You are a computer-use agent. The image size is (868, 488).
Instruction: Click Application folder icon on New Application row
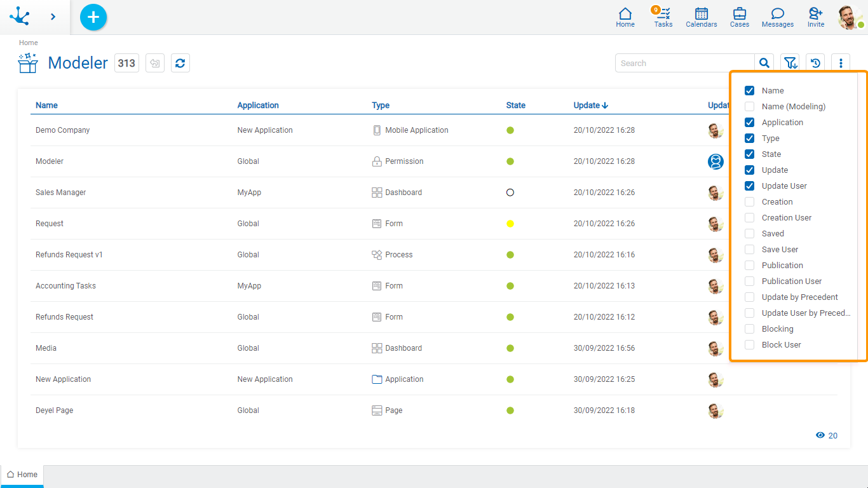click(377, 379)
